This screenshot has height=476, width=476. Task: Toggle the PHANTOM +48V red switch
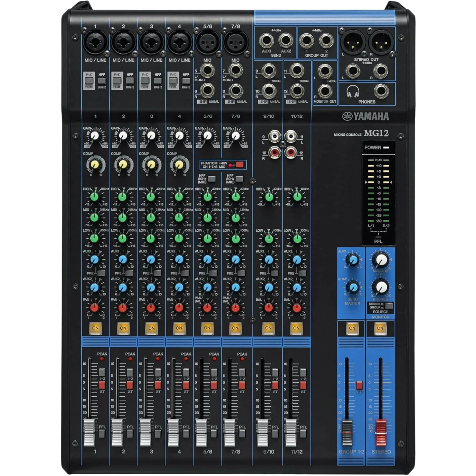click(x=240, y=165)
